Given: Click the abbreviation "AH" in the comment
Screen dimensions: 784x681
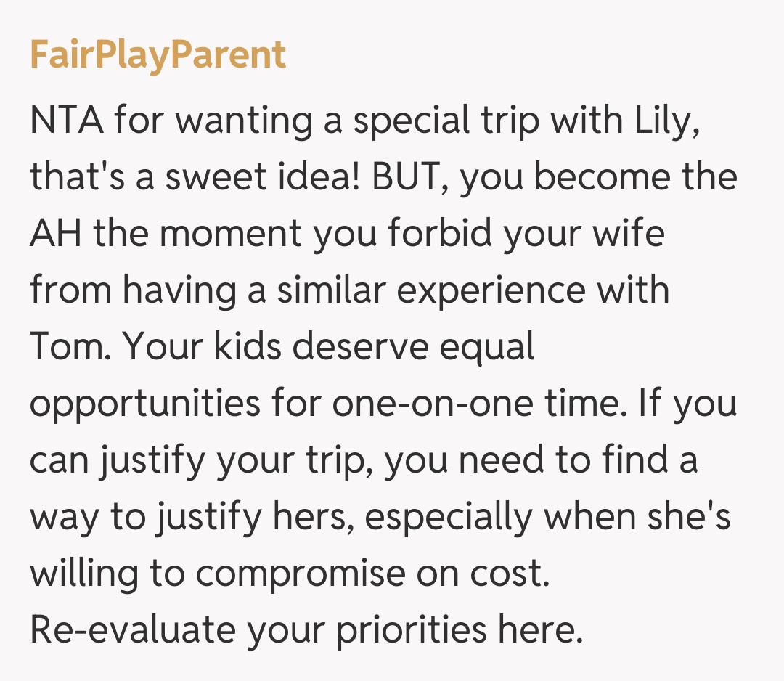Looking at the screenshot, I should (55, 234).
